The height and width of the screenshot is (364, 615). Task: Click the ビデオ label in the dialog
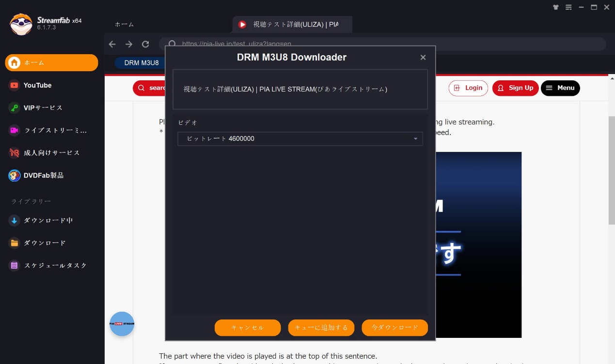[188, 123]
